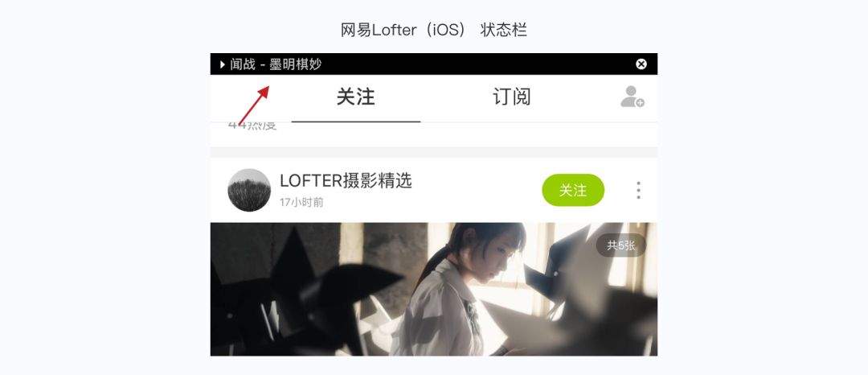Viewport: 868px width, 375px height.
Task: Tap the LOFTER摄影精选 round avatar
Action: [249, 190]
